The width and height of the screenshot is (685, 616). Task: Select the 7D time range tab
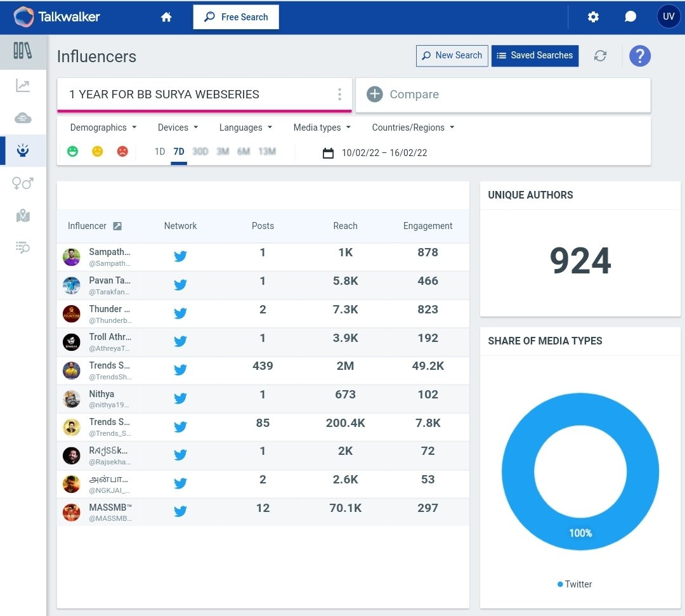[179, 152]
